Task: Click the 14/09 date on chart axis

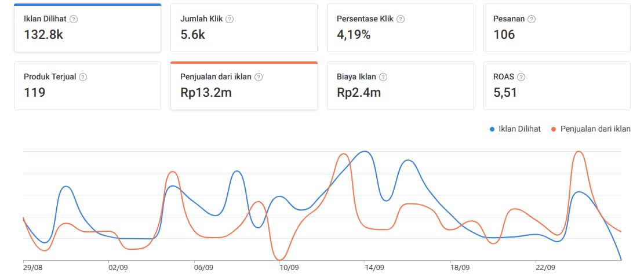Action: (374, 268)
